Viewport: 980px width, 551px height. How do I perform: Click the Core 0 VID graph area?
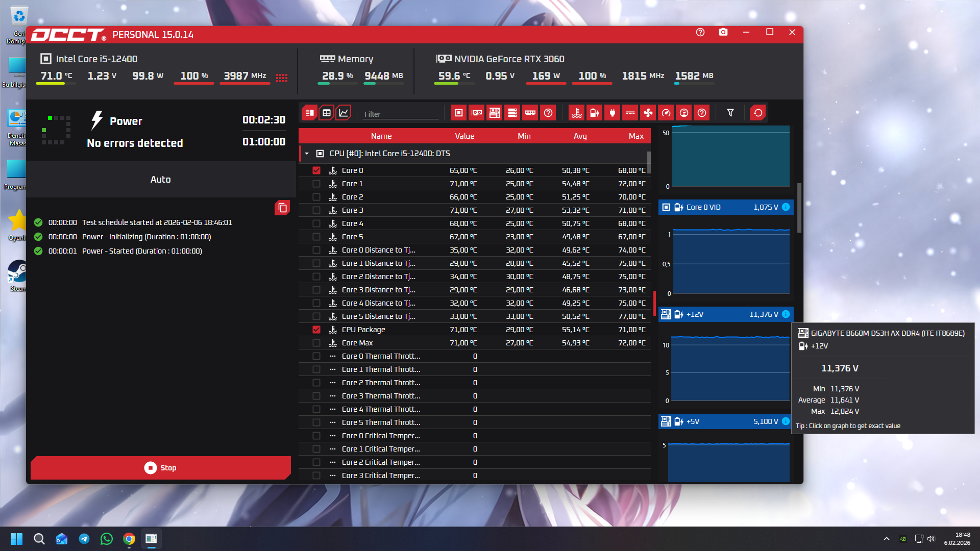[x=731, y=262]
